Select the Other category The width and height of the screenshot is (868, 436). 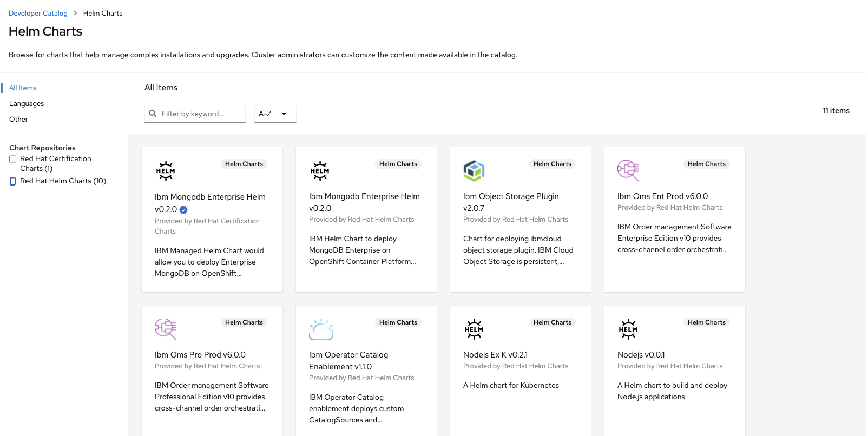(x=18, y=120)
